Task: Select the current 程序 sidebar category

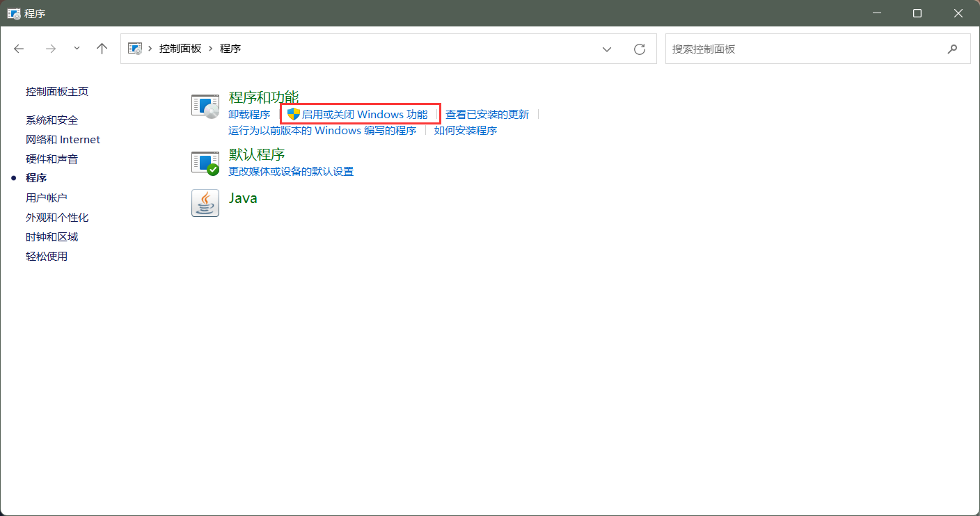Action: 36,179
